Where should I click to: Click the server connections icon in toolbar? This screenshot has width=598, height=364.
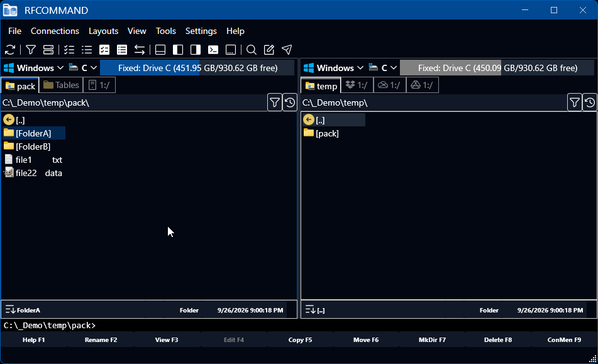tap(48, 50)
